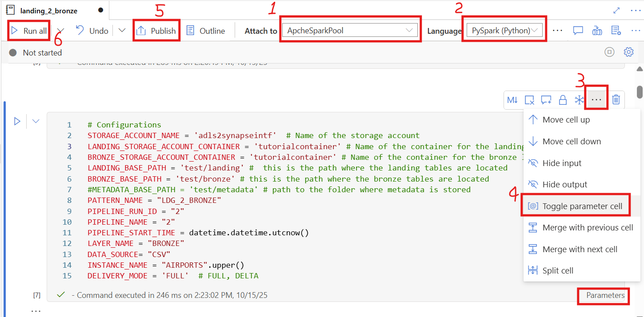
Task: Add a comment to the cell
Action: 546,100
